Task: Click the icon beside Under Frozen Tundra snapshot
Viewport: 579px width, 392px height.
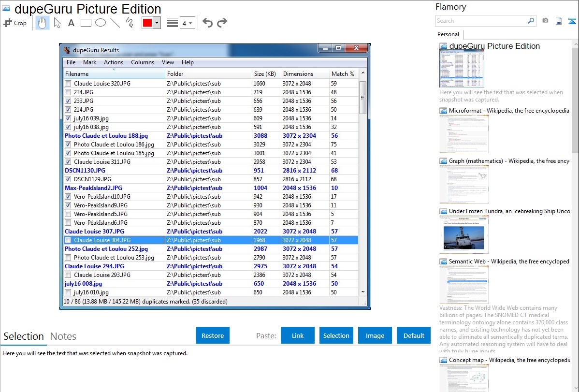Action: pos(443,211)
